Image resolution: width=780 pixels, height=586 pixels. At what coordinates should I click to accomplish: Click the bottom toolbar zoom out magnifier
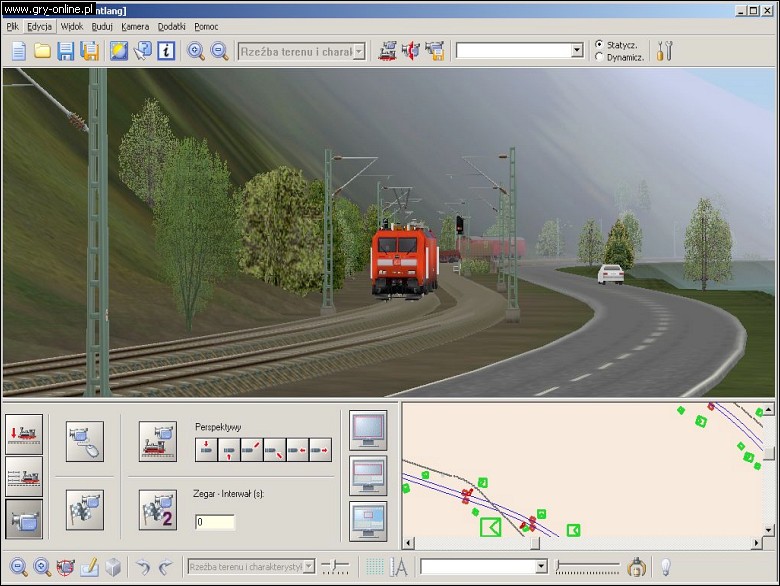(18, 567)
